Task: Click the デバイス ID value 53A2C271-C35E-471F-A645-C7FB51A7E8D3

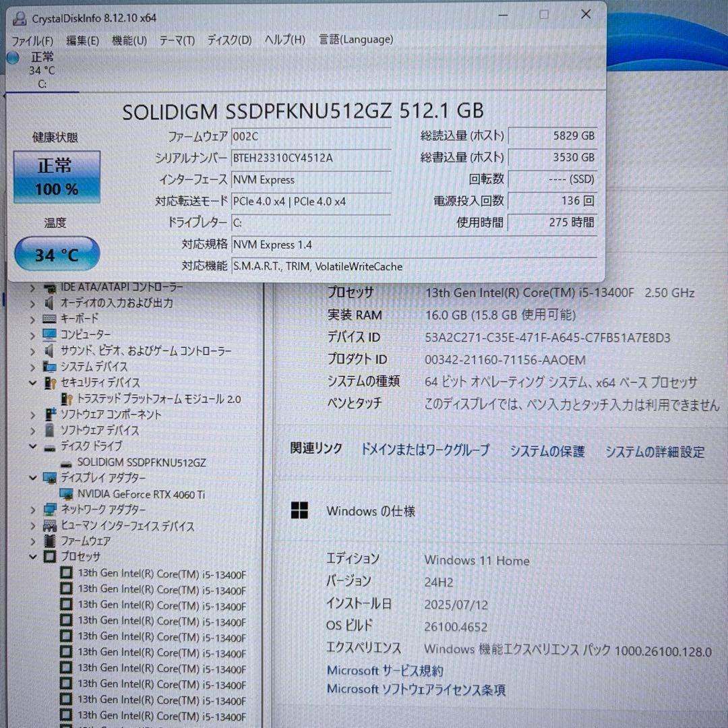Action: (547, 338)
